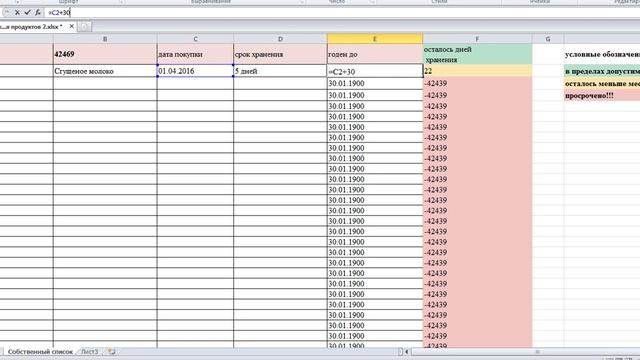640x360 pixels.
Task: Switch to the продуктов 2.xlsx workbook tab
Action: tap(32, 27)
